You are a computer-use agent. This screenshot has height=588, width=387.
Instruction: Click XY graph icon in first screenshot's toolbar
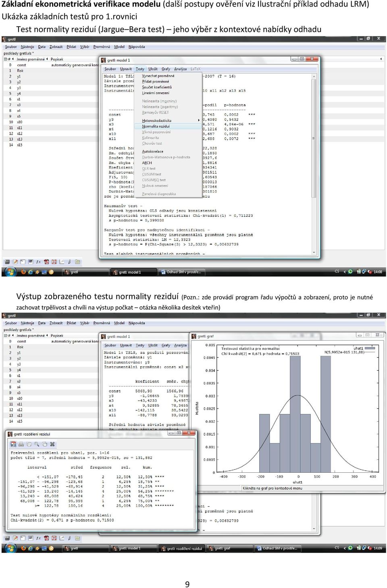[x=62, y=262]
